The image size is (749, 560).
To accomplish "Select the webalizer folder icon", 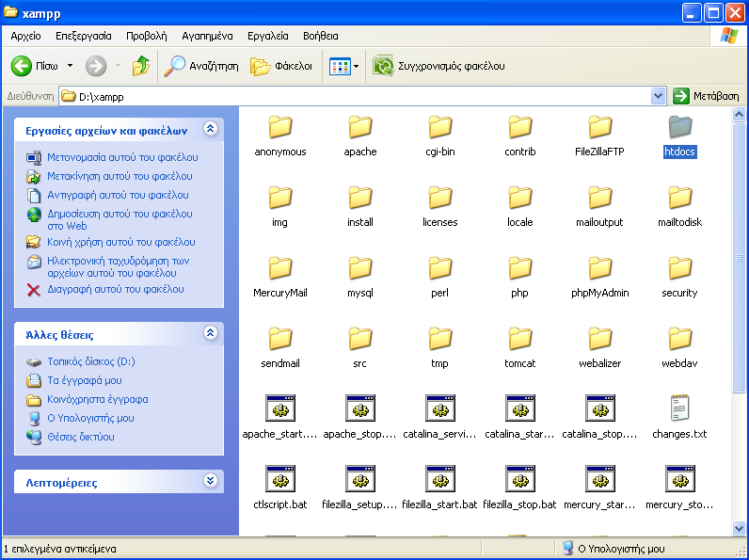I will tap(600, 338).
